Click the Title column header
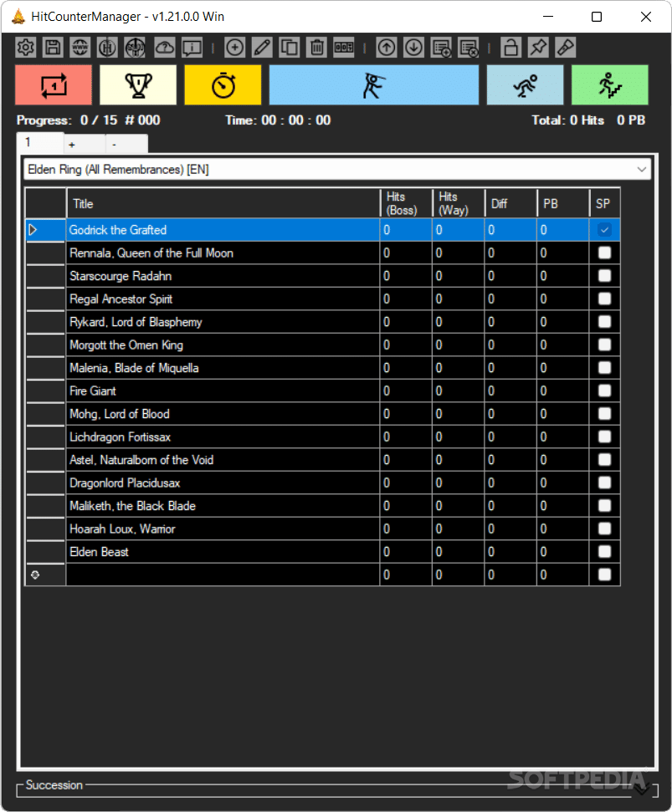The width and height of the screenshot is (672, 812). click(223, 203)
